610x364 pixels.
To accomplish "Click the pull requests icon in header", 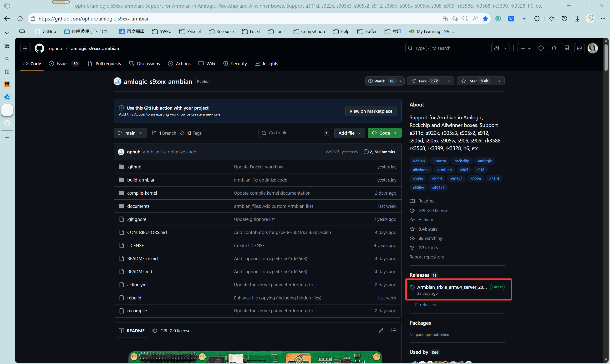I will click(x=554, y=48).
